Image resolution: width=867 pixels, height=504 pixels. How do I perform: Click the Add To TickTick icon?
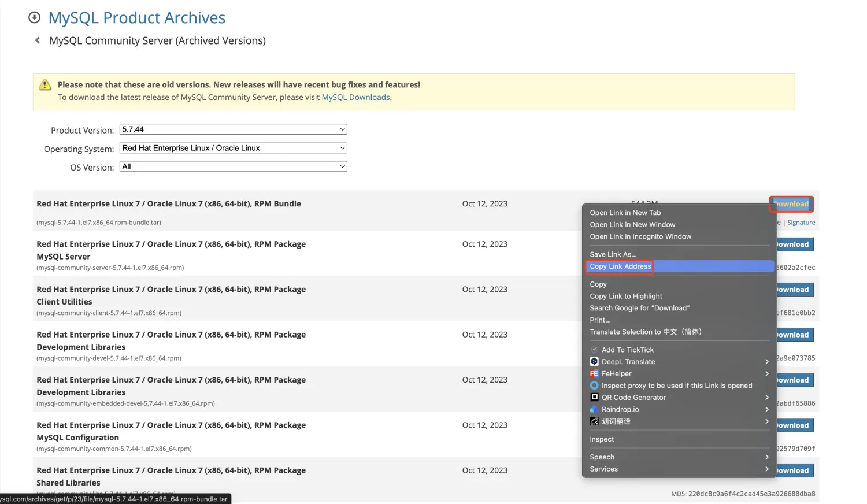594,350
